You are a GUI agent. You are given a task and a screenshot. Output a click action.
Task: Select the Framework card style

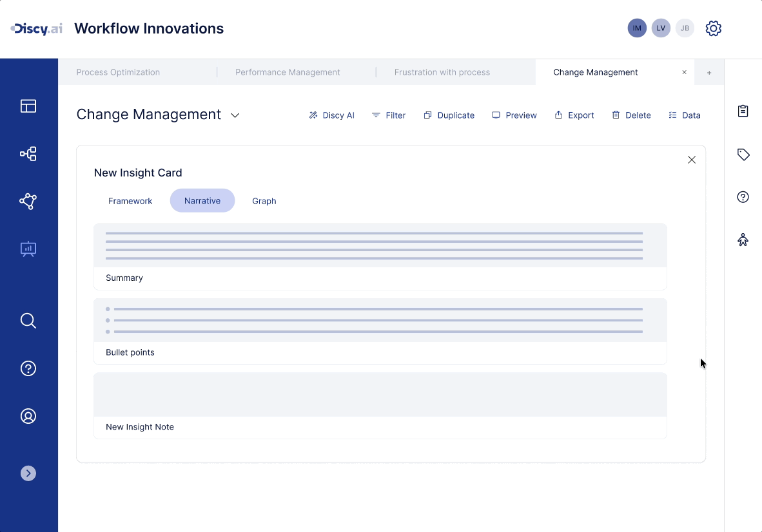[x=130, y=200]
